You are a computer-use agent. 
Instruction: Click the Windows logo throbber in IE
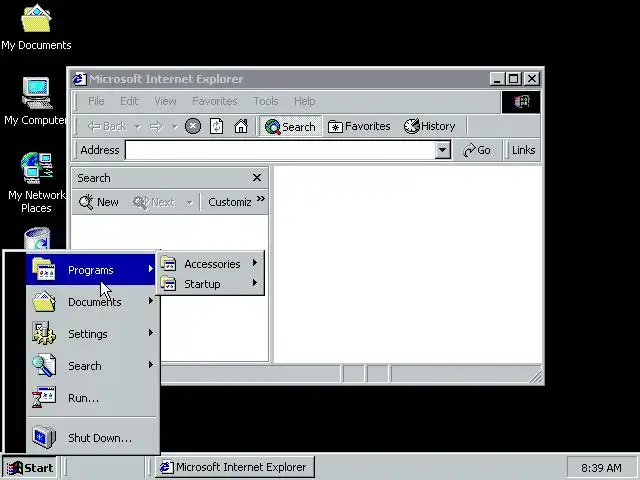coord(521,101)
